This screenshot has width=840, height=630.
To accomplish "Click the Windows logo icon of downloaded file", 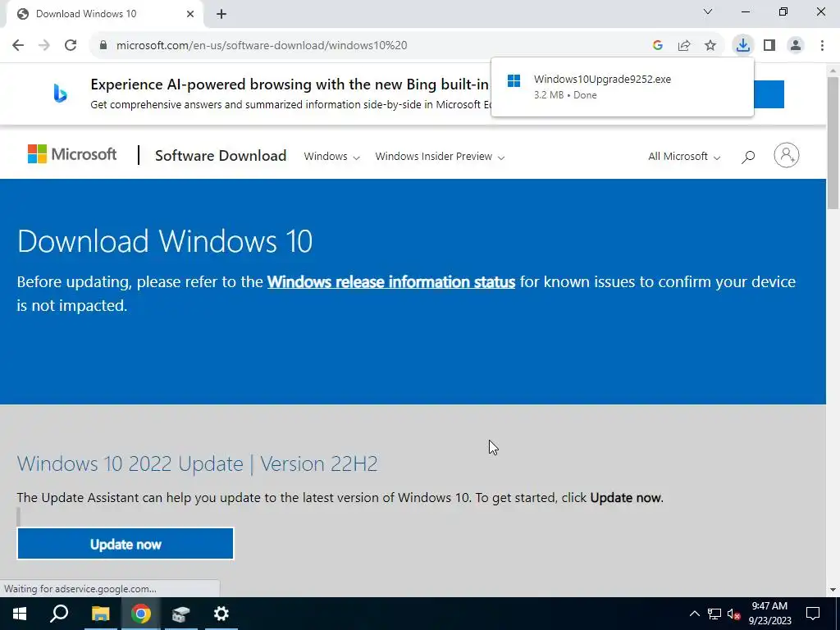I will [514, 81].
